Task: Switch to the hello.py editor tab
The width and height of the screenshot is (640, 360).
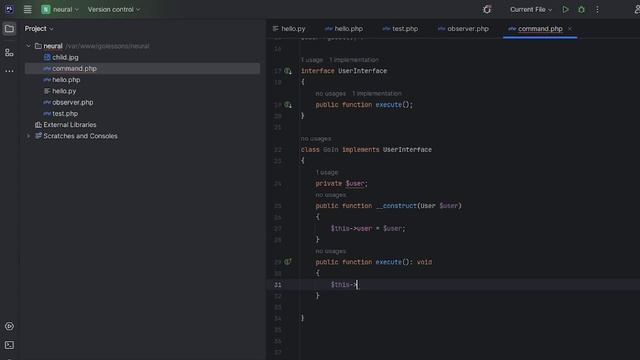Action: tap(289, 29)
